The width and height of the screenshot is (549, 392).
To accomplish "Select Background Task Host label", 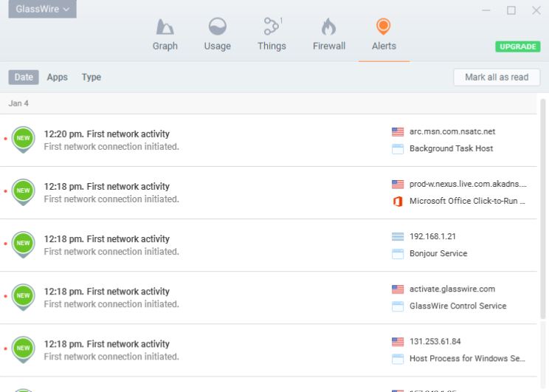I will click(452, 148).
